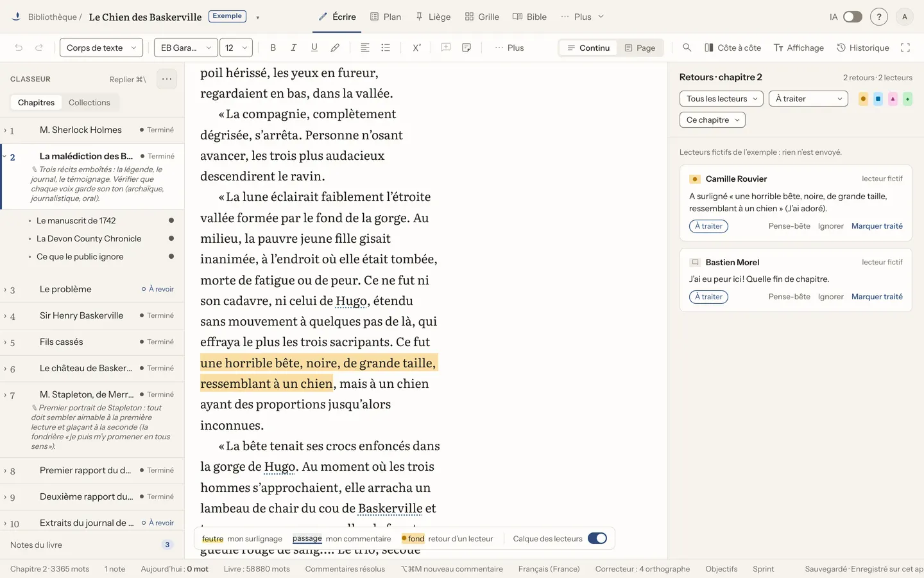Switch to Page view mode
The width and height of the screenshot is (924, 578).
pyautogui.click(x=640, y=48)
